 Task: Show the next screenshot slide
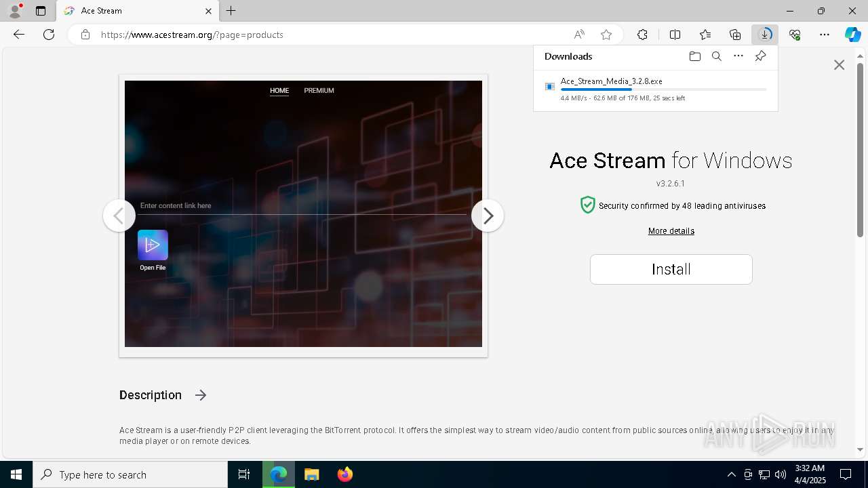(488, 216)
